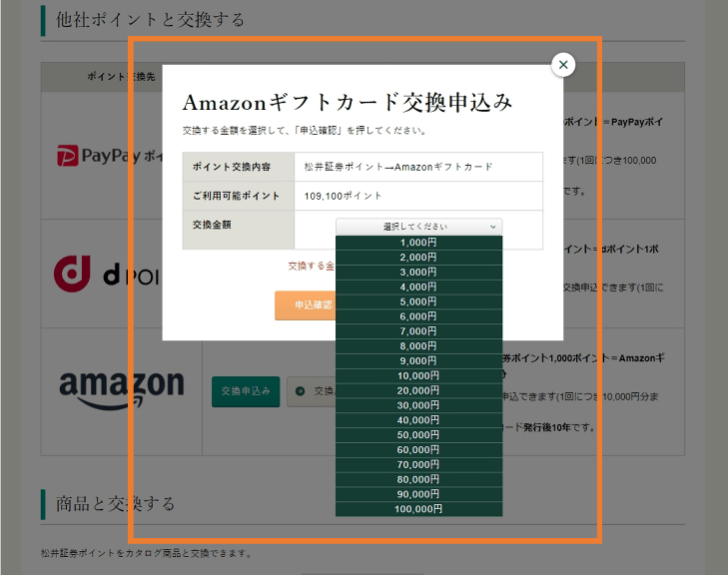Image resolution: width=728 pixels, height=577 pixels.
Task: Click 松井証券ポイント→Amazonギフトカード text
Action: 398,167
